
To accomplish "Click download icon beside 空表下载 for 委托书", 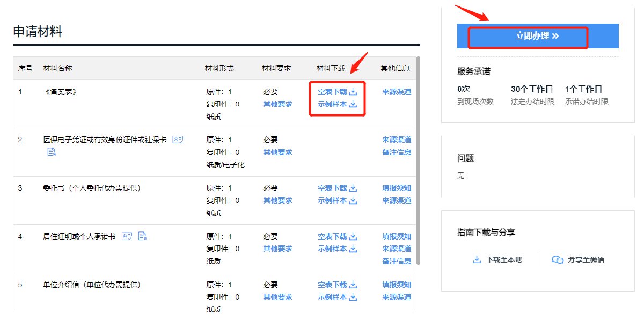I will (x=353, y=189).
